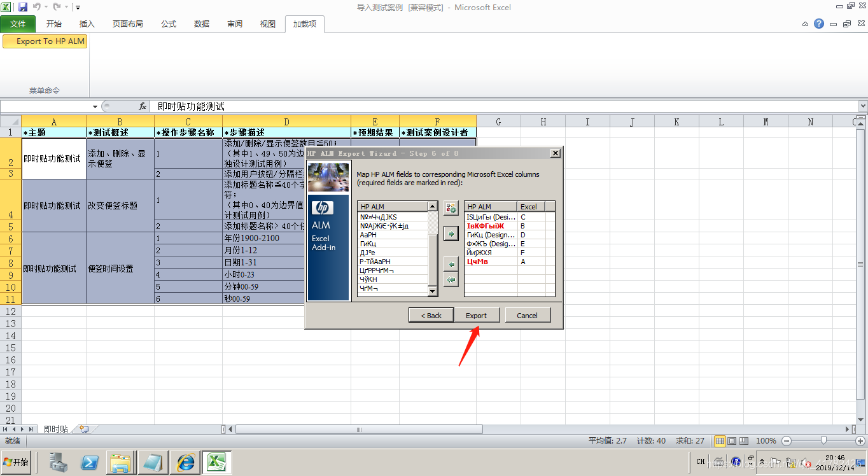
Task: Zoom in with plus button
Action: [x=861, y=441]
